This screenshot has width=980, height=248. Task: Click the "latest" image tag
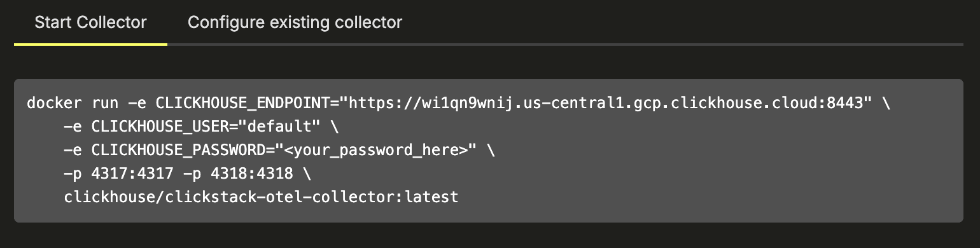pos(431,197)
